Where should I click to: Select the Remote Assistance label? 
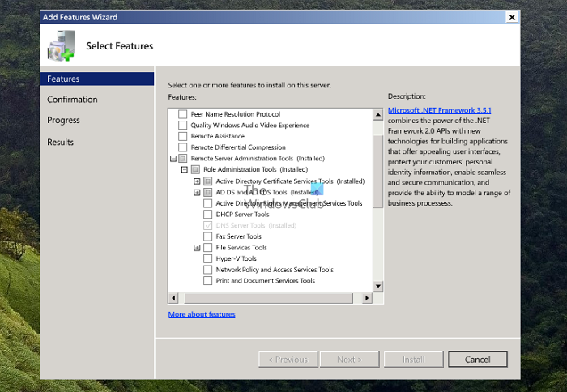(x=218, y=136)
